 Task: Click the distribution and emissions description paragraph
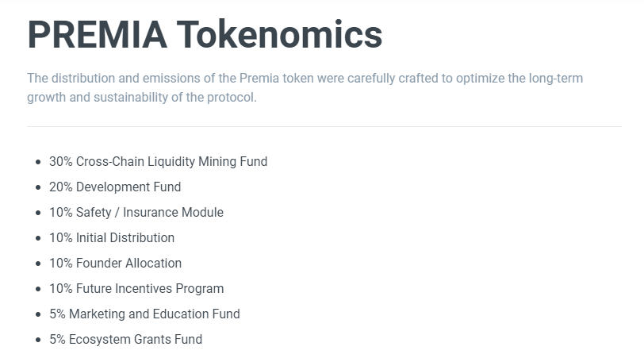click(x=305, y=88)
